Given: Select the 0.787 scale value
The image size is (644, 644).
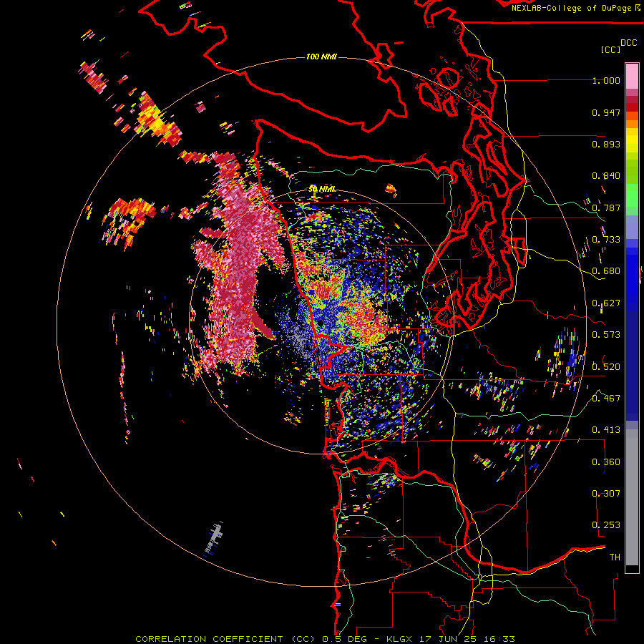Looking at the screenshot, I should (x=606, y=208).
